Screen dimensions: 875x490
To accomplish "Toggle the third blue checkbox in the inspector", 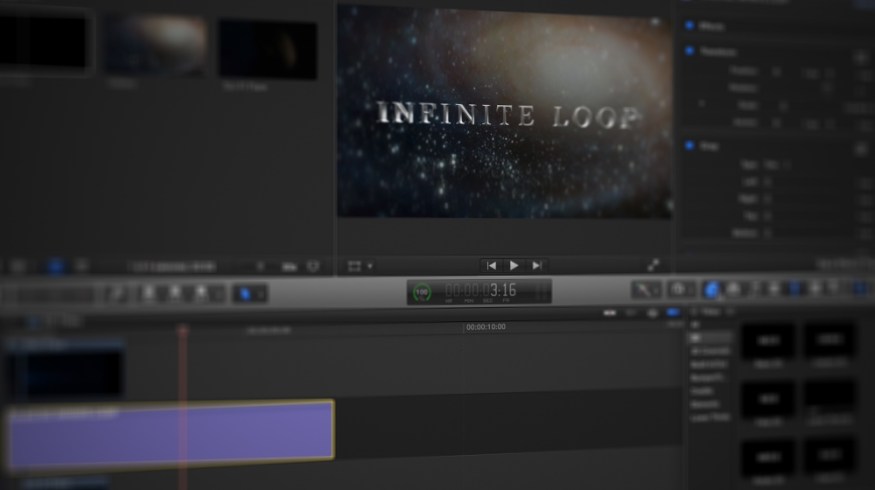I will tap(689, 146).
